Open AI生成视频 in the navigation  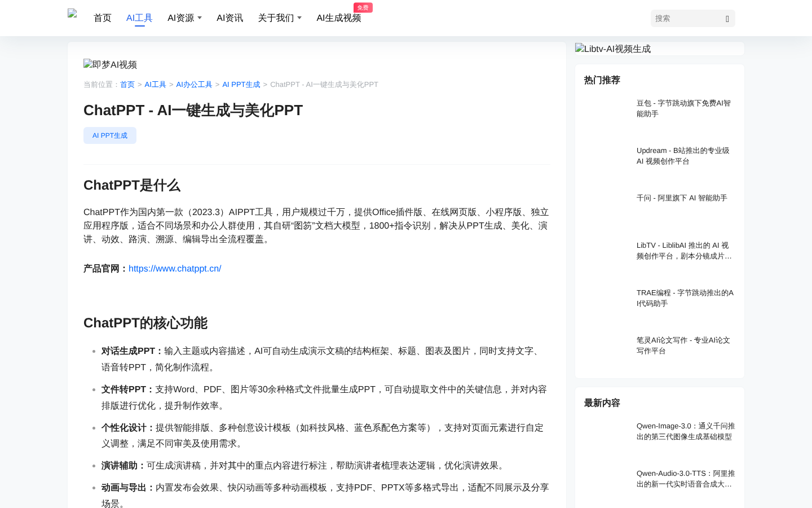pyautogui.click(x=338, y=18)
